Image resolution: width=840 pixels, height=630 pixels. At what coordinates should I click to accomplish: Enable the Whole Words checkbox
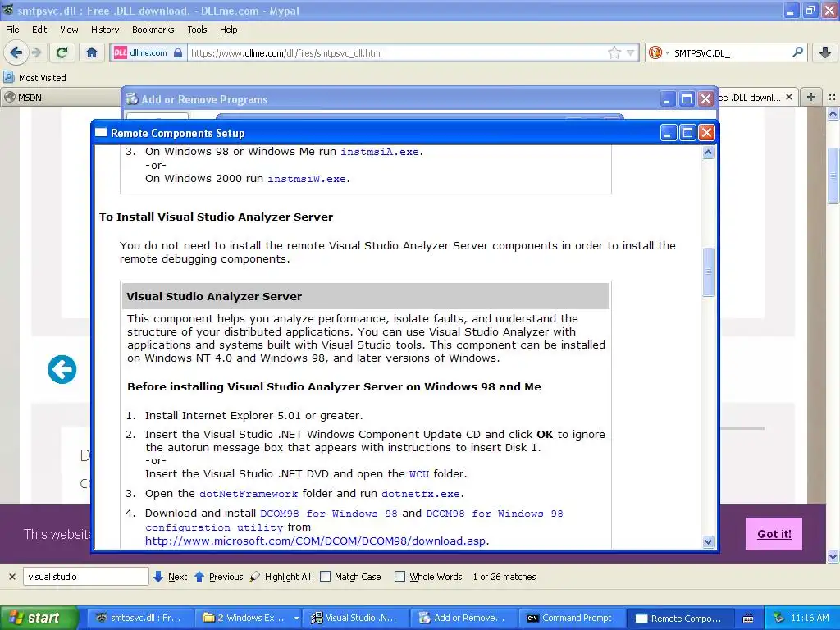399,577
